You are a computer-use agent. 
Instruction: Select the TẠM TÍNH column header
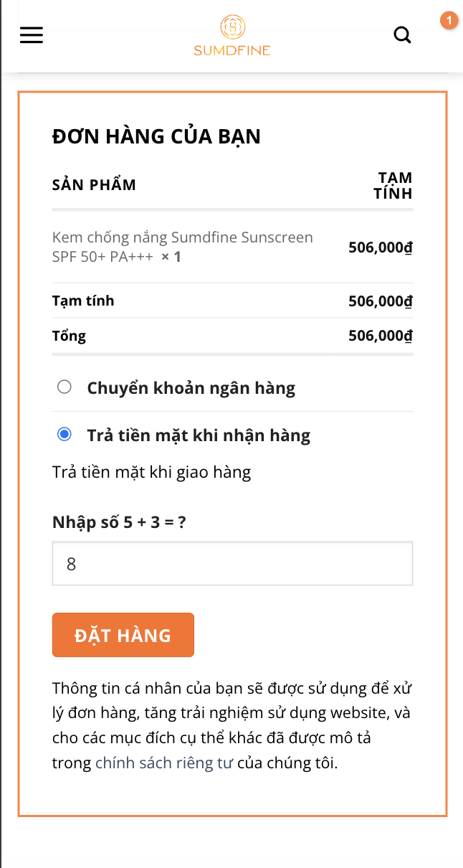pos(395,184)
